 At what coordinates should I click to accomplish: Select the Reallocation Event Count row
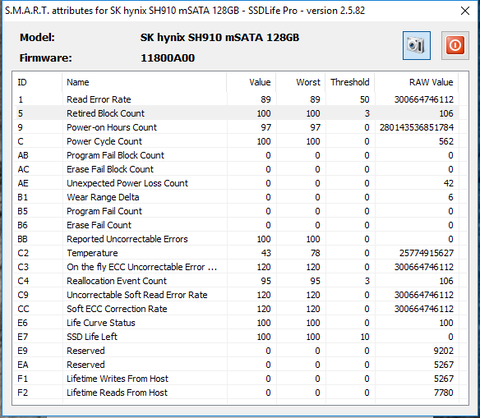click(x=236, y=281)
